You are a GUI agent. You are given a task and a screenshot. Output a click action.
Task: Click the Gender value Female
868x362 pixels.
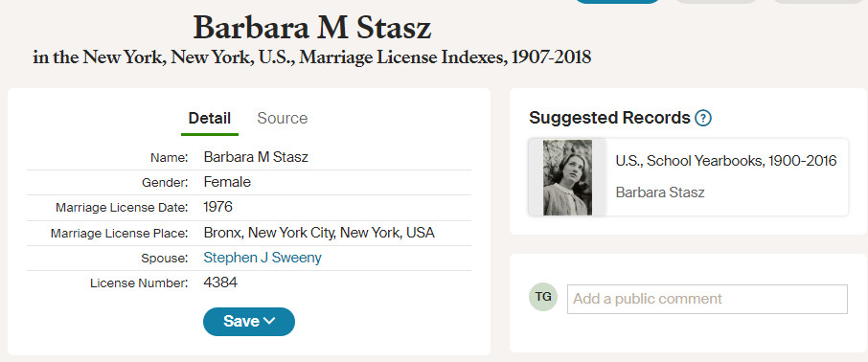click(227, 182)
